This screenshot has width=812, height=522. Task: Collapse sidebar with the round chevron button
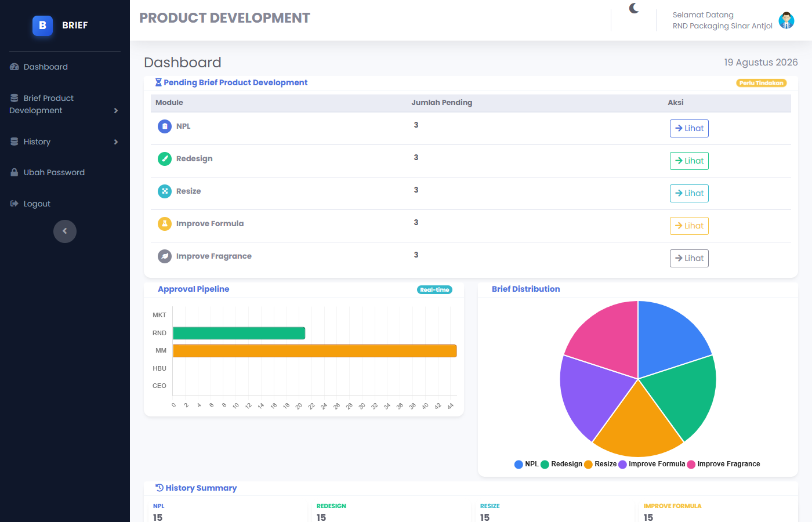click(x=65, y=231)
